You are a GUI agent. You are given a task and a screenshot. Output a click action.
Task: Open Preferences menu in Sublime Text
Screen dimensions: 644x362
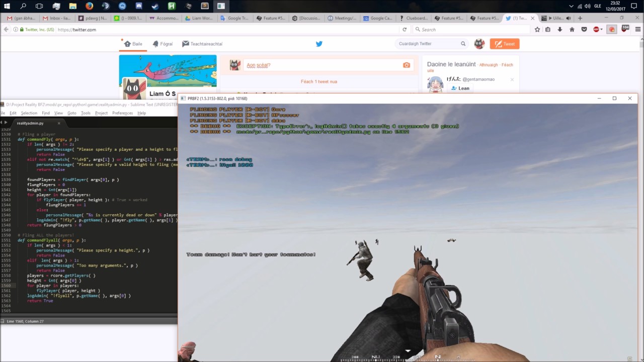(122, 113)
